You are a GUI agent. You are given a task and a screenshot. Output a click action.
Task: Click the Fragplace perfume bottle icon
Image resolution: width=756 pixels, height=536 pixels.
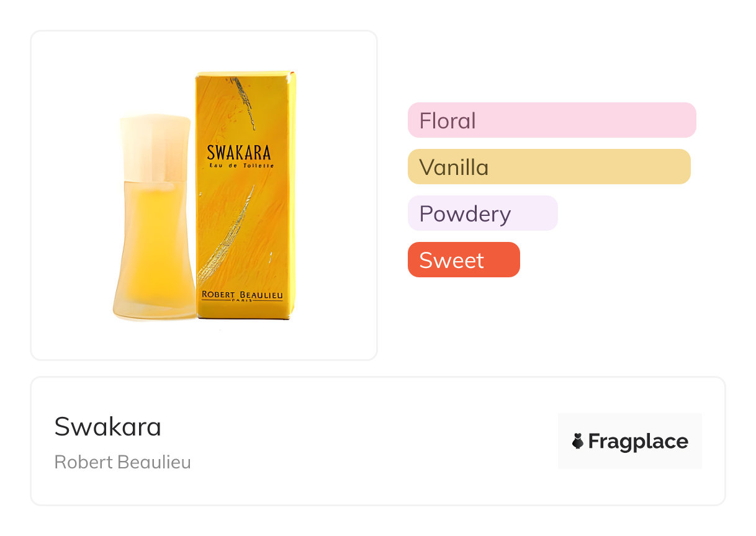(x=578, y=441)
